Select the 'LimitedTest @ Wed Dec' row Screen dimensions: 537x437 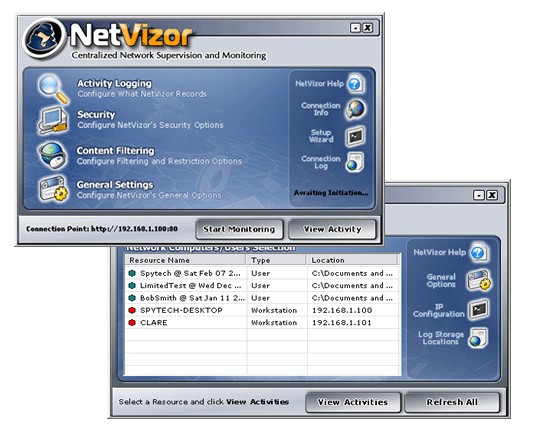[x=262, y=286]
